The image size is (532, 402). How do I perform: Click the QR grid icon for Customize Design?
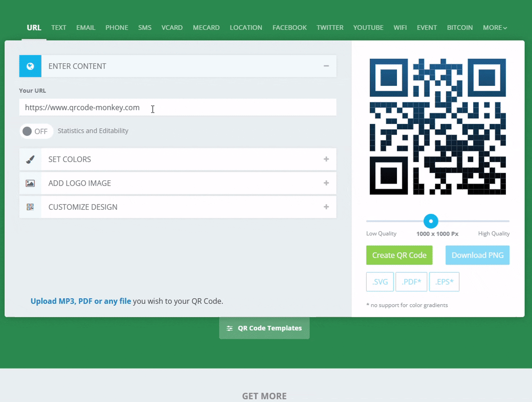click(x=30, y=207)
